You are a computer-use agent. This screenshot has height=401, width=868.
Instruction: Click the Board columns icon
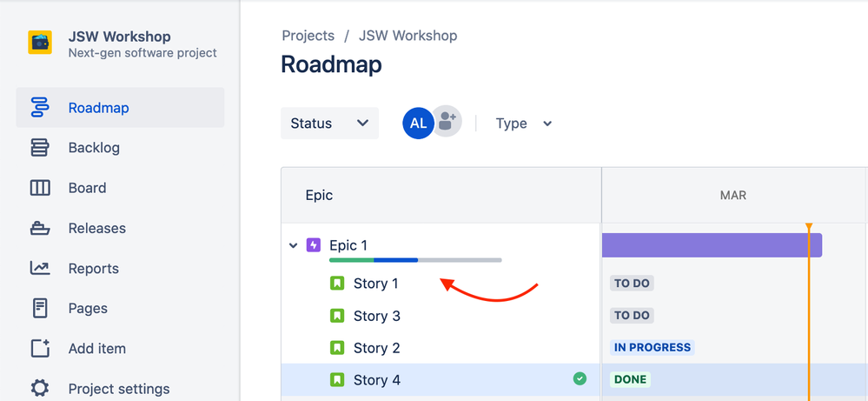pyautogui.click(x=40, y=188)
